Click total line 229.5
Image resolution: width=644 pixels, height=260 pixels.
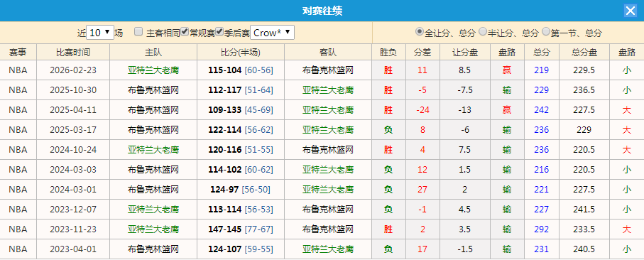584,70
